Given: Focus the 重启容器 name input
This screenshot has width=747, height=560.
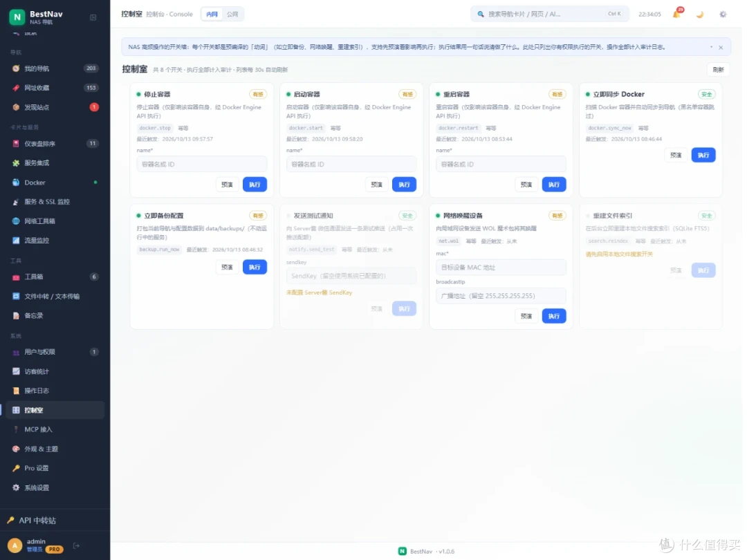Looking at the screenshot, I should tap(501, 165).
